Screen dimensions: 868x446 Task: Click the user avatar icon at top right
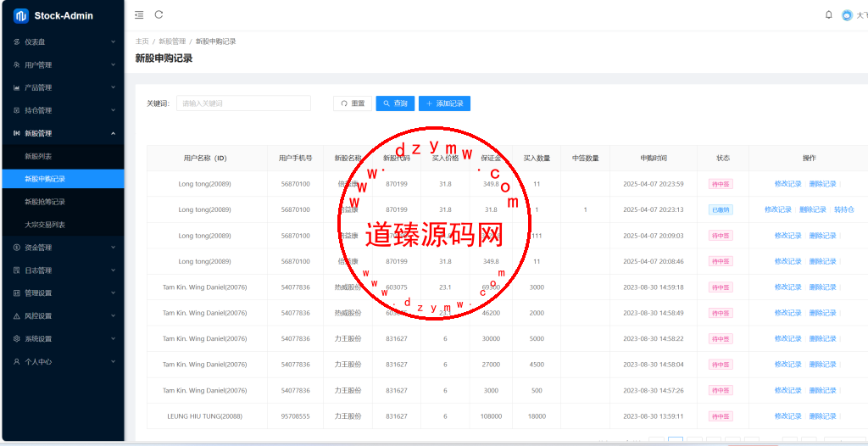click(847, 15)
